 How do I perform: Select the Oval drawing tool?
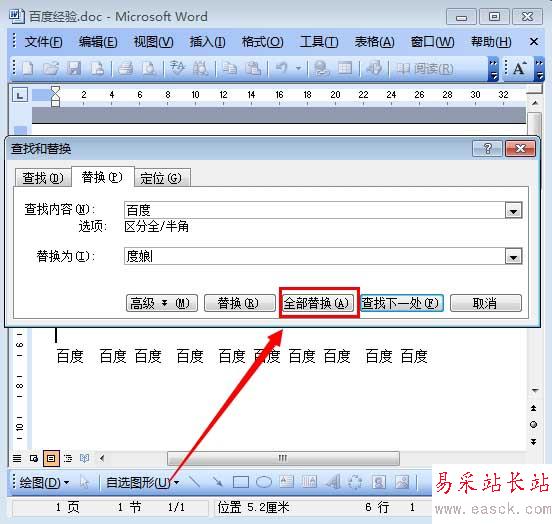click(x=264, y=482)
